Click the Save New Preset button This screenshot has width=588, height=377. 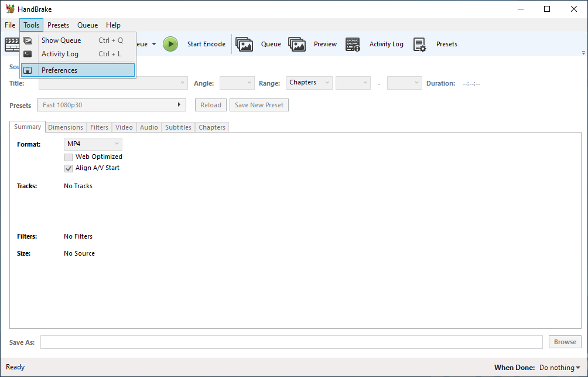259,105
